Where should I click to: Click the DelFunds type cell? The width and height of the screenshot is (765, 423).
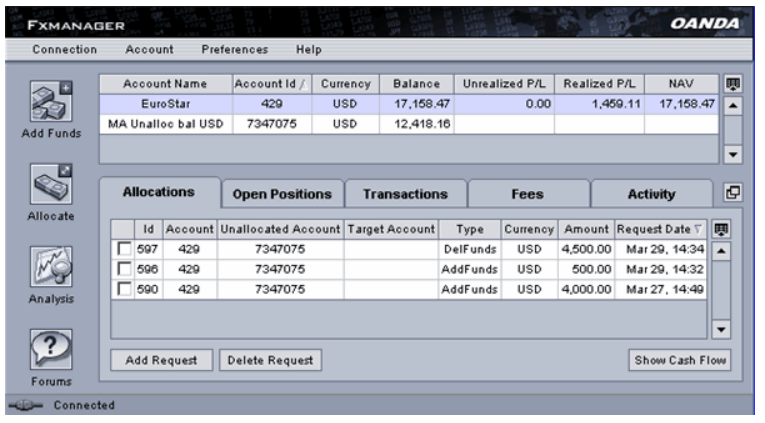(x=470, y=249)
